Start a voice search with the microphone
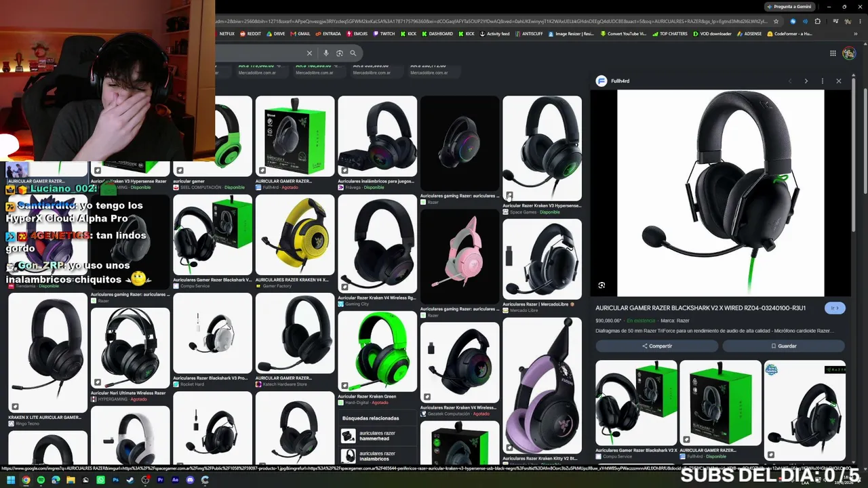Image resolution: width=868 pixels, height=488 pixels. coord(326,53)
